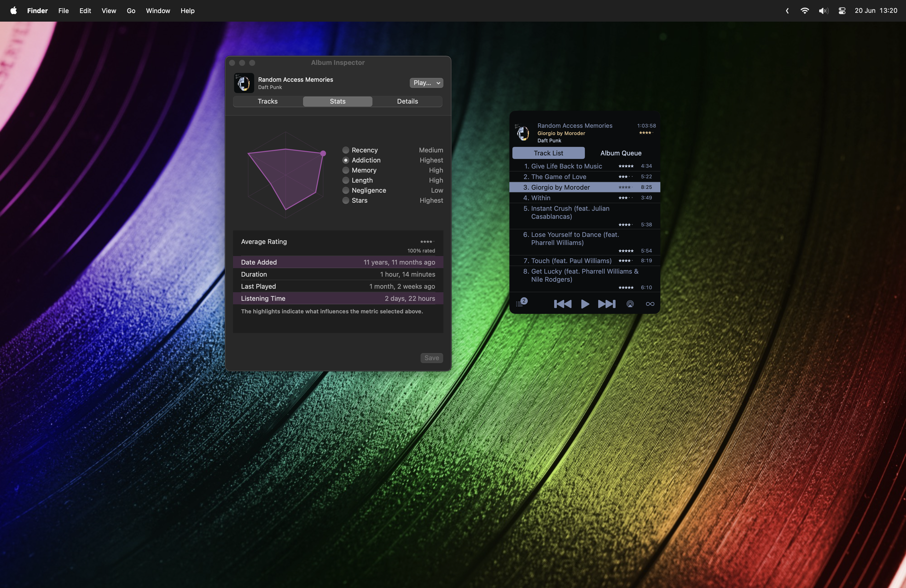Image resolution: width=906 pixels, height=588 pixels.
Task: Select the Length radio button
Action: (x=346, y=180)
